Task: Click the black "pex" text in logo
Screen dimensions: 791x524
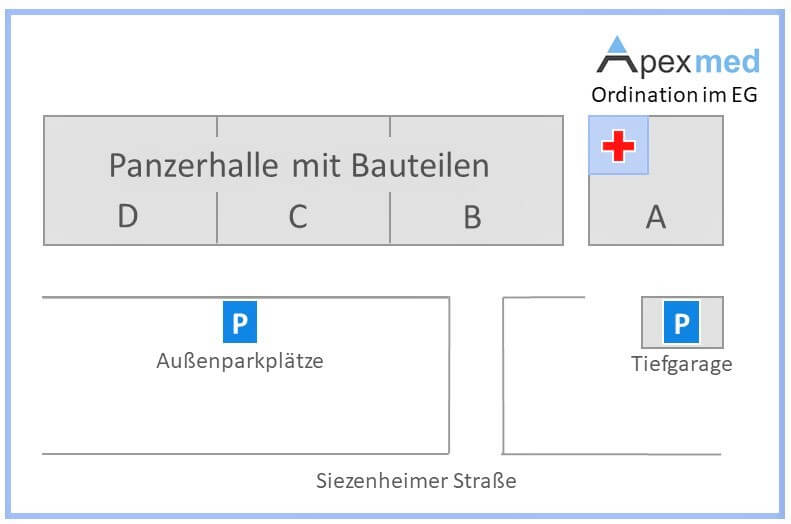Action: click(x=663, y=63)
